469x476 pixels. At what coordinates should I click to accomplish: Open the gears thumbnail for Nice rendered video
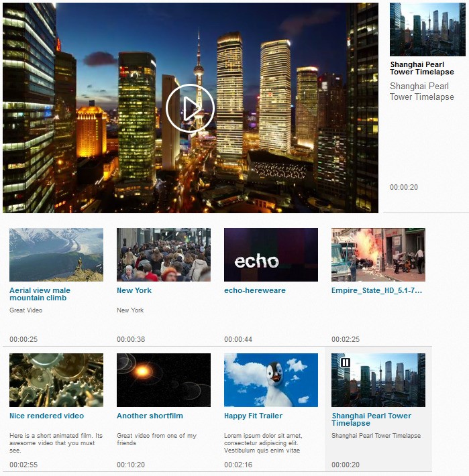[x=56, y=379]
